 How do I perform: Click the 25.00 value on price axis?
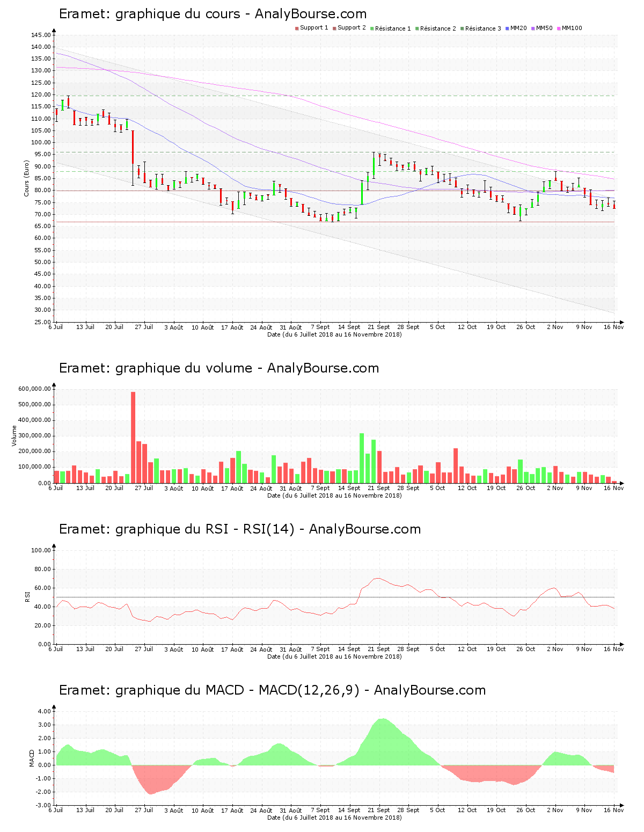[x=42, y=322]
